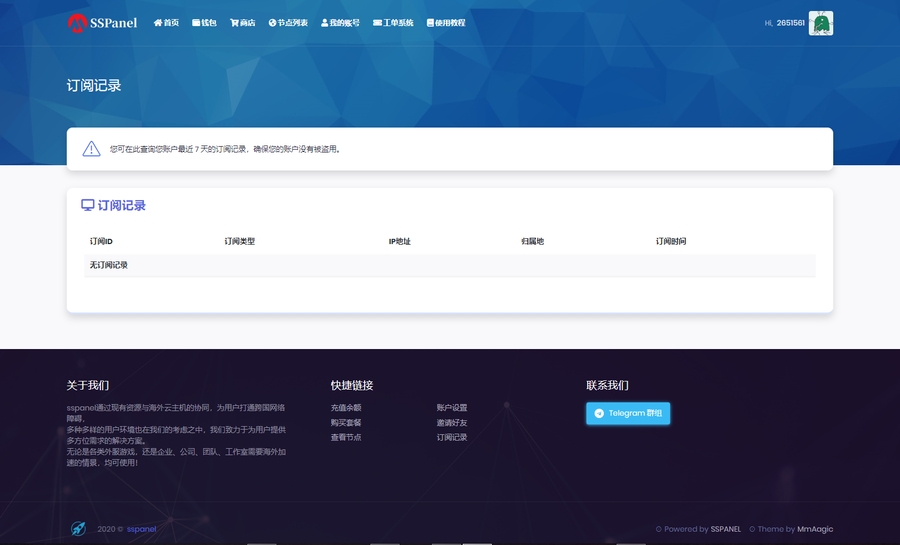
Task: Click the user avatar image
Action: pos(820,23)
